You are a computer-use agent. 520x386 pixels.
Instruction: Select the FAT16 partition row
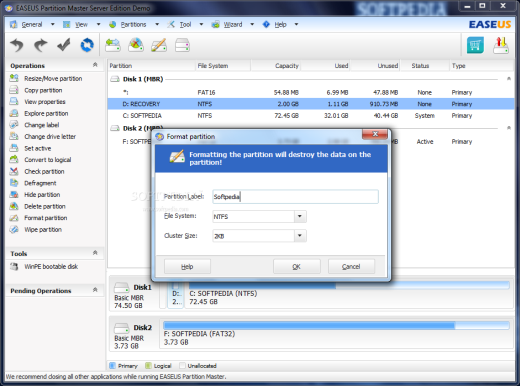click(311, 92)
